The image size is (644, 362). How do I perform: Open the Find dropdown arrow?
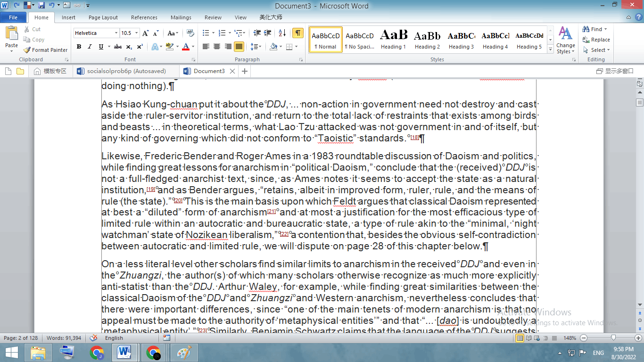(606, 29)
